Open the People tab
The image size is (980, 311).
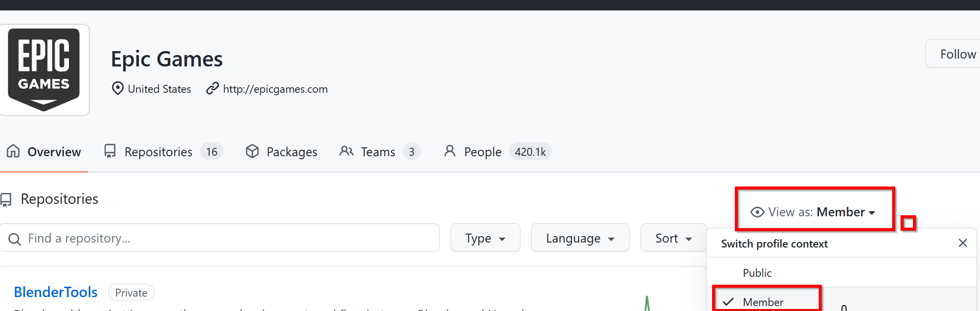pos(497,151)
